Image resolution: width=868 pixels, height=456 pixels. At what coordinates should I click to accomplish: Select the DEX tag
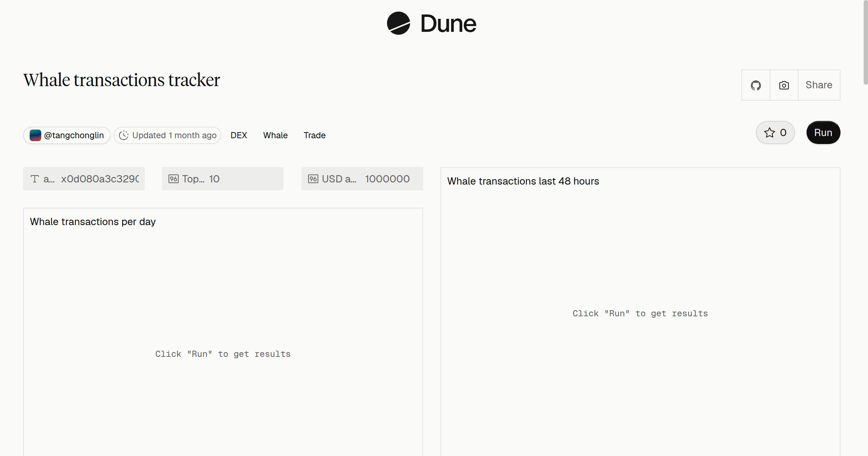point(239,135)
